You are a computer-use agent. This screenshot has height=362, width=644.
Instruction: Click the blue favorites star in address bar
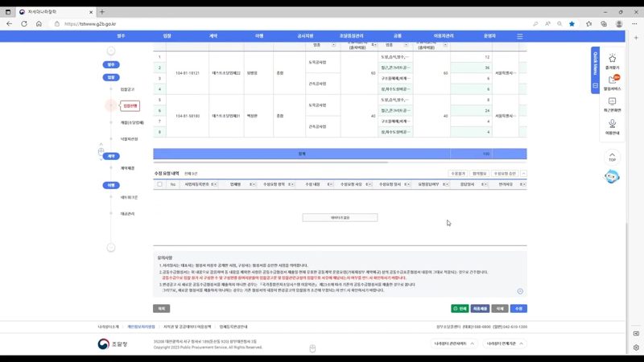click(572, 24)
